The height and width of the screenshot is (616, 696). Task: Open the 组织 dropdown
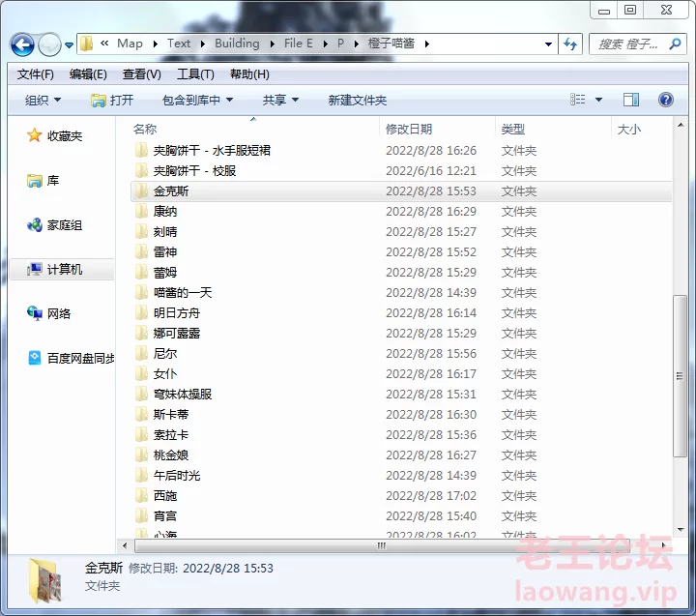(43, 100)
